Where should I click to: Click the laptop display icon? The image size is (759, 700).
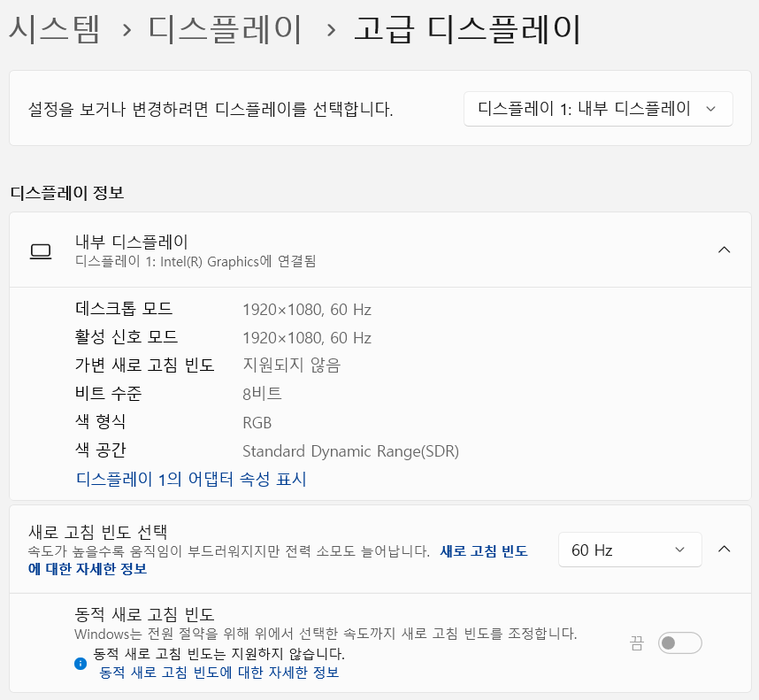point(41,251)
